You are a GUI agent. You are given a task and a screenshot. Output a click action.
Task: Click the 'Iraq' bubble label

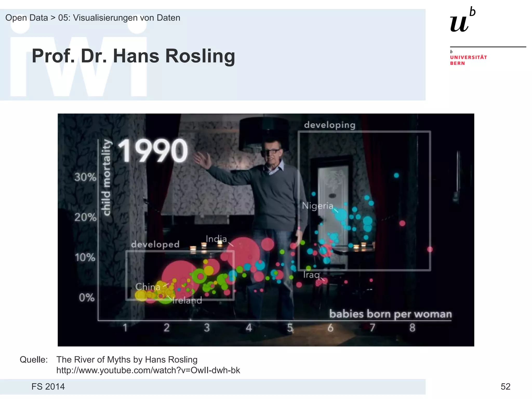point(311,275)
